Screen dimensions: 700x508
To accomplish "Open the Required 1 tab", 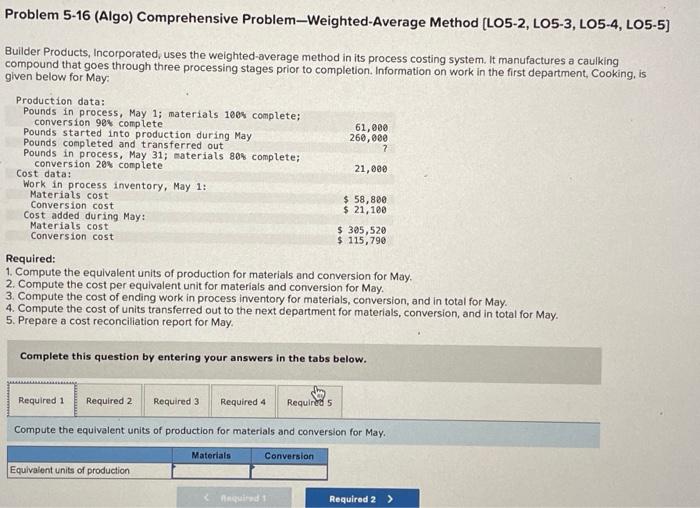I will [42, 400].
